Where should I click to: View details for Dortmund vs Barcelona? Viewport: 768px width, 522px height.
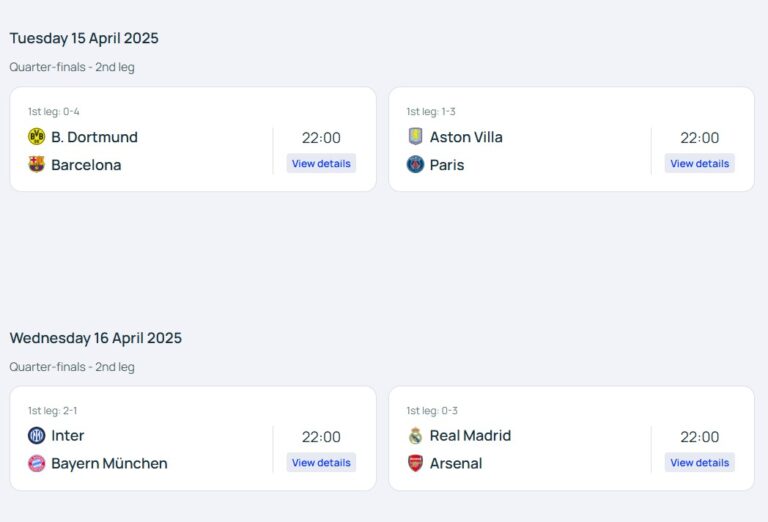point(321,164)
